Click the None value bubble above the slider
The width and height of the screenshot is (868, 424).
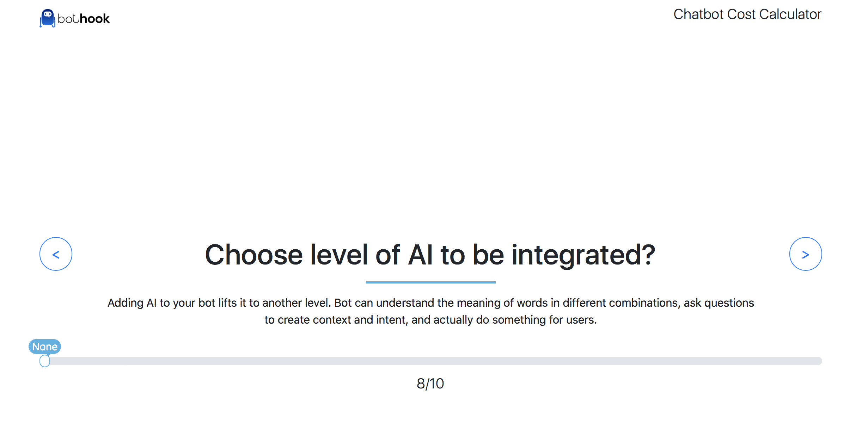45,347
